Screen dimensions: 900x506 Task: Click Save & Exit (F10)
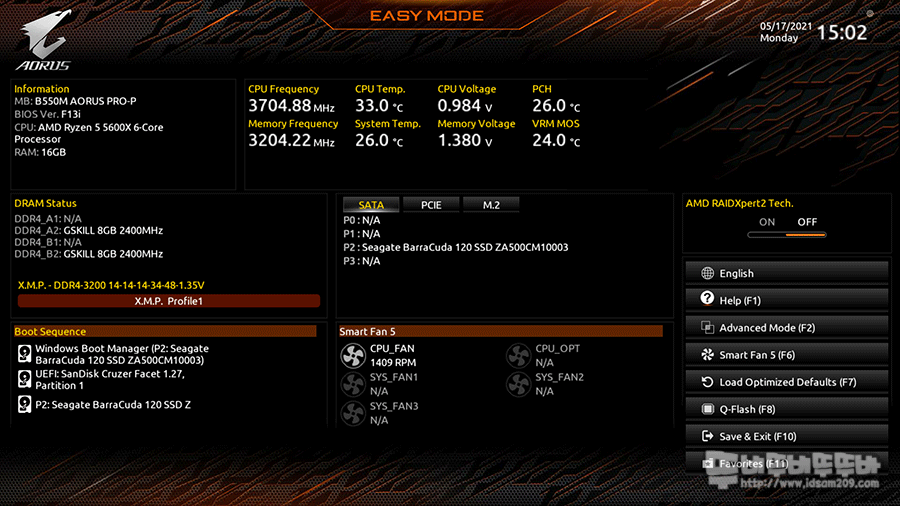click(786, 436)
